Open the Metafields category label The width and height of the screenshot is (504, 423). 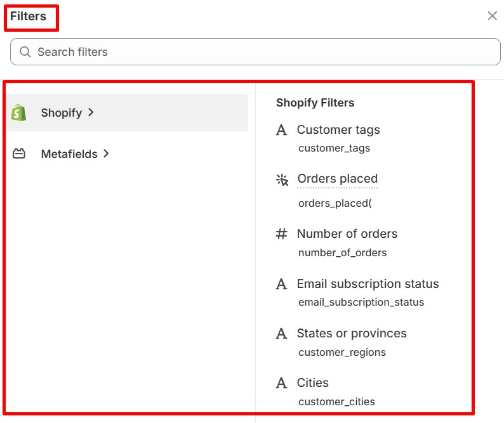(69, 154)
